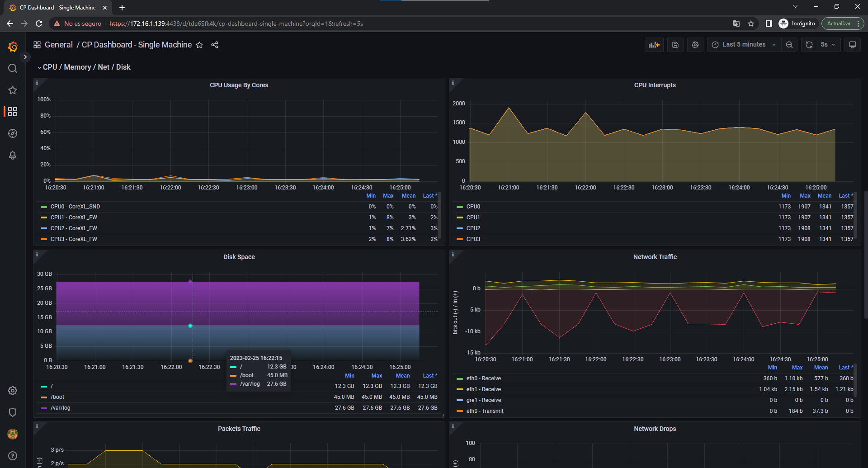Show info for CPU Interrupts panel

tap(453, 83)
